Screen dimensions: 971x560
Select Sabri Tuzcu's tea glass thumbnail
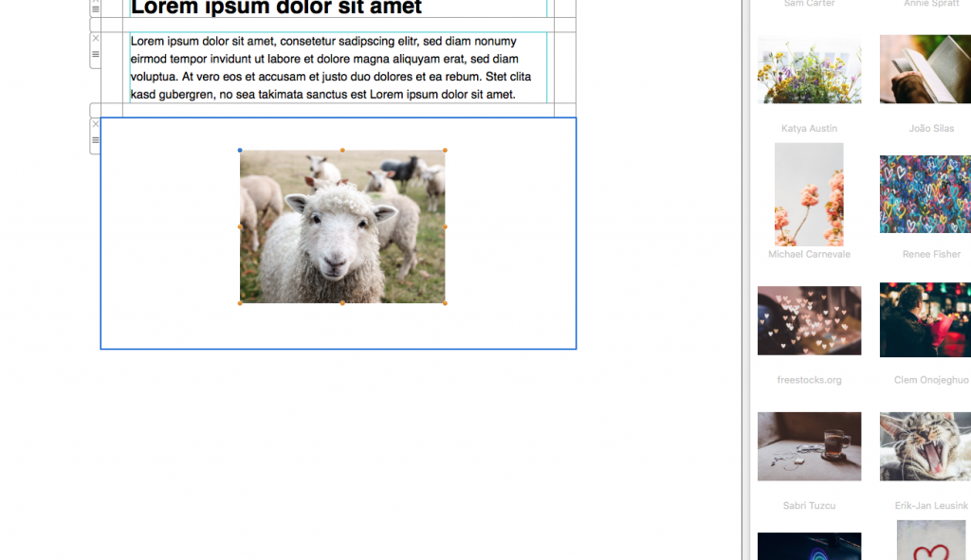point(809,445)
